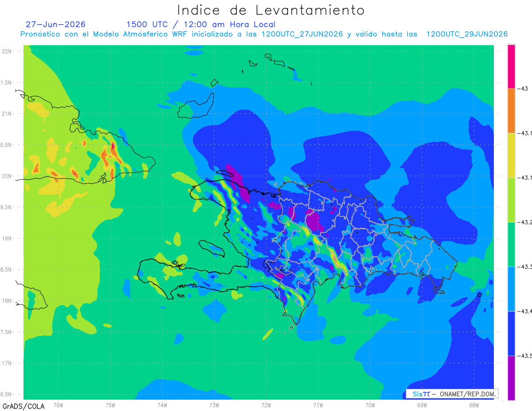Click the '75W' longitude label
Image resolution: width=532 pixels, height=411 pixels.
(x=110, y=405)
